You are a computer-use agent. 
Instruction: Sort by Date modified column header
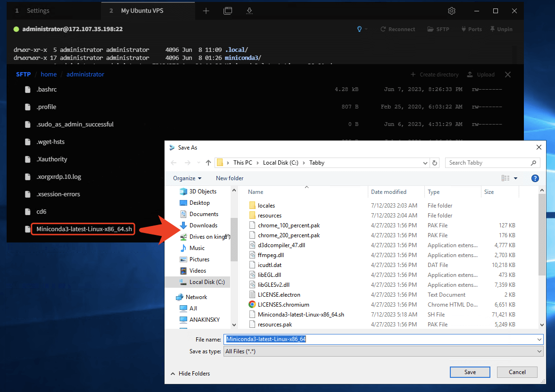coord(389,192)
